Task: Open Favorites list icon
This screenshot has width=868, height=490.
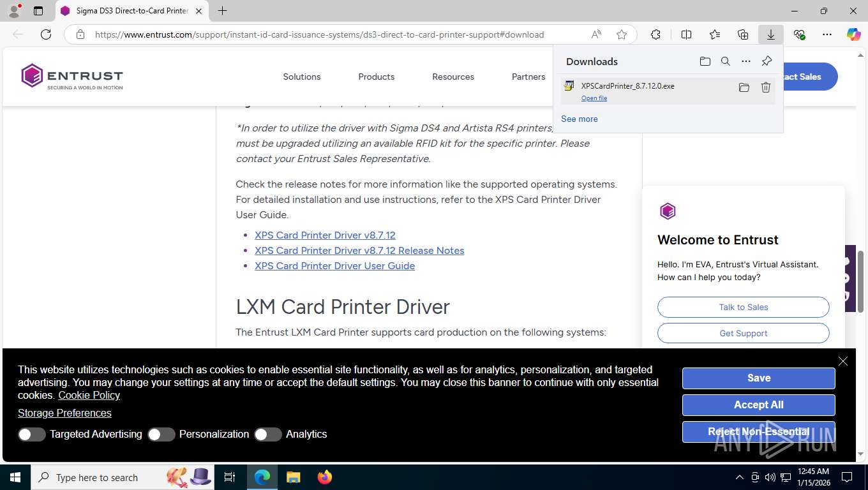Action: point(715,34)
